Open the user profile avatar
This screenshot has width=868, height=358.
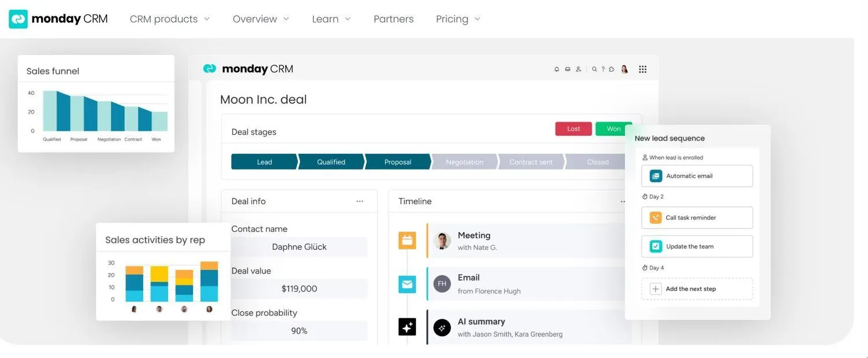624,69
